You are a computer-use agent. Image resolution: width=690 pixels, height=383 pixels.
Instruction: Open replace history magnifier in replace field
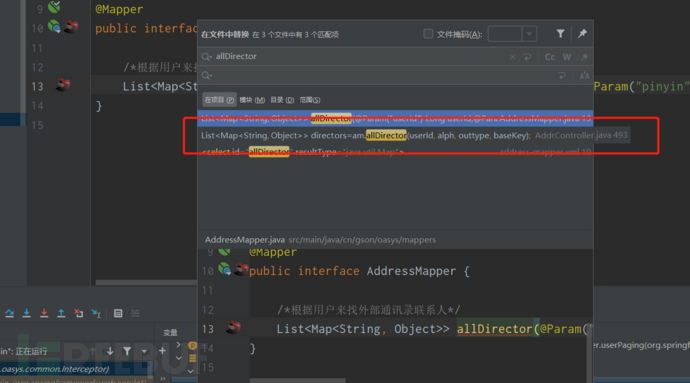pyautogui.click(x=207, y=76)
